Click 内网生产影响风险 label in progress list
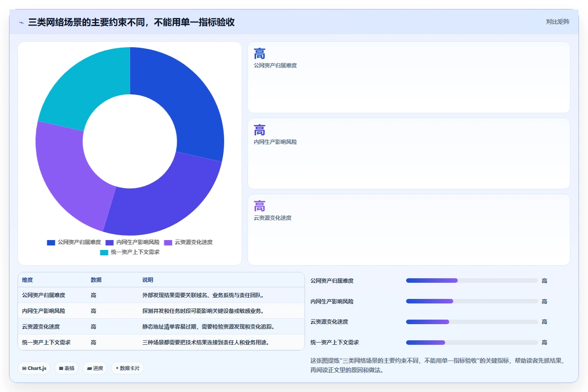 (332, 302)
